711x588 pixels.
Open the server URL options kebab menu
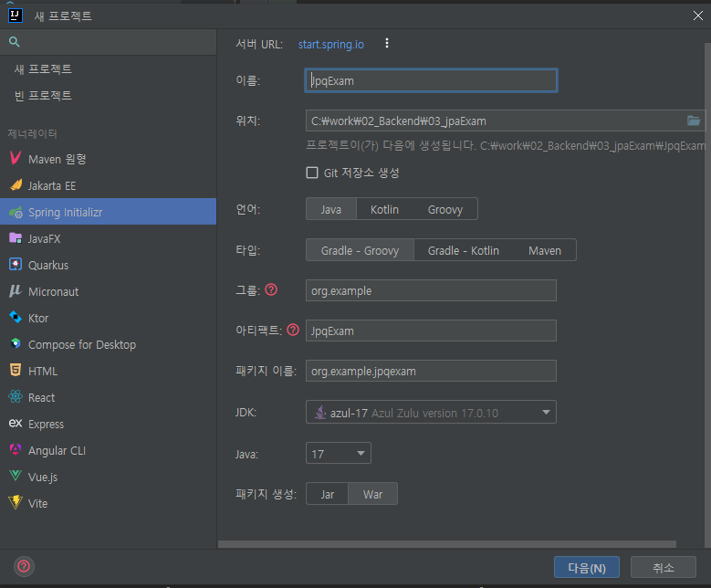coord(387,43)
